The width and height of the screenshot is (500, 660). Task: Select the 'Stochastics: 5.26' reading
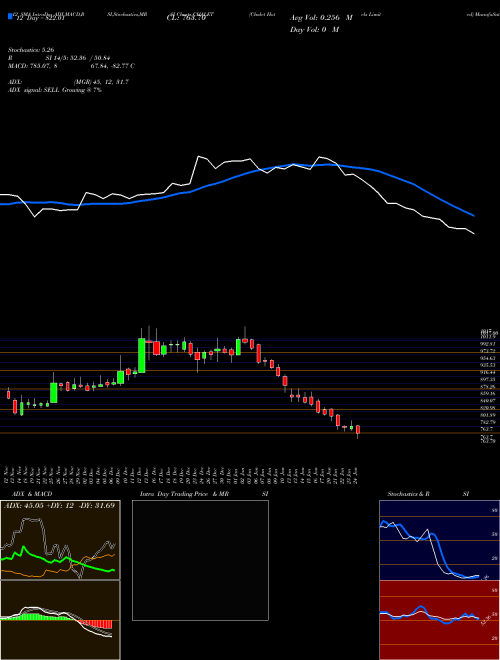coord(31,50)
